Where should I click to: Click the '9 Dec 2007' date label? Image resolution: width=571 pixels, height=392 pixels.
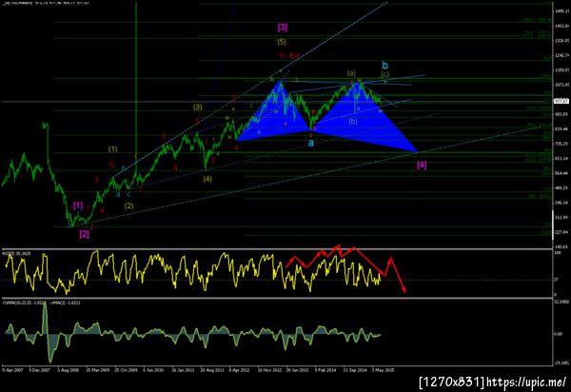tap(39, 370)
